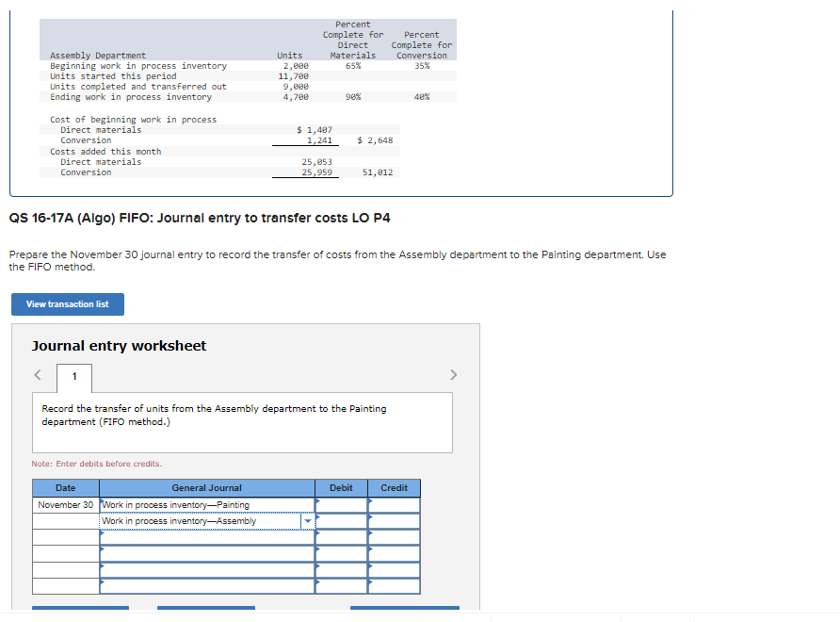Click the empty Date cell below November 30

click(x=64, y=520)
